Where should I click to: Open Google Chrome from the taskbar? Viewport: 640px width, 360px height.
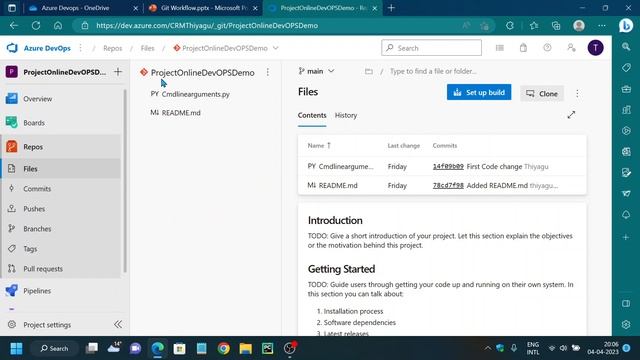223,348
